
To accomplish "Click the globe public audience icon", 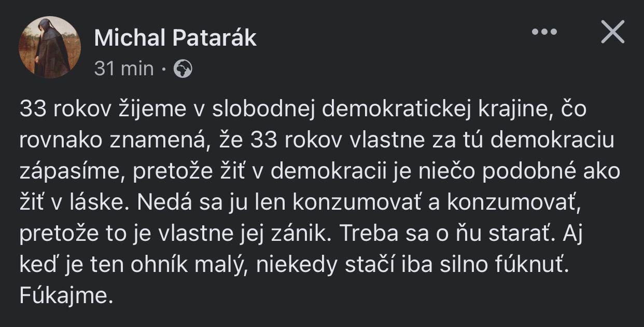I will click(183, 69).
